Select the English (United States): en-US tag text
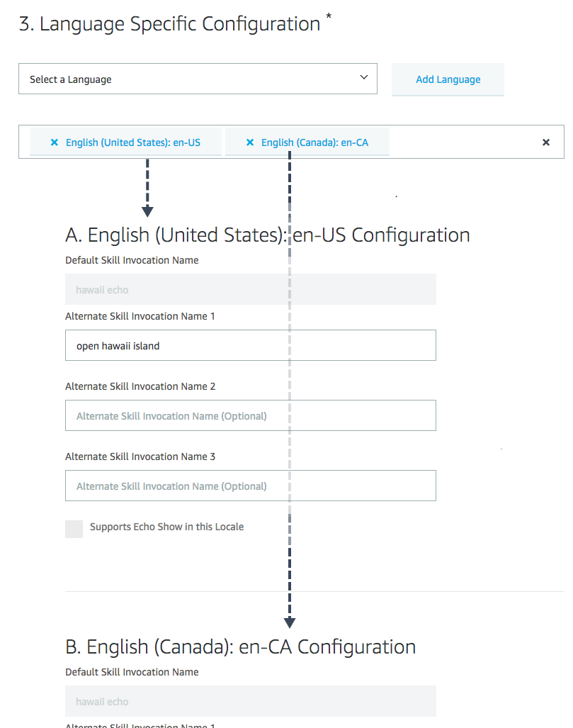 [133, 142]
